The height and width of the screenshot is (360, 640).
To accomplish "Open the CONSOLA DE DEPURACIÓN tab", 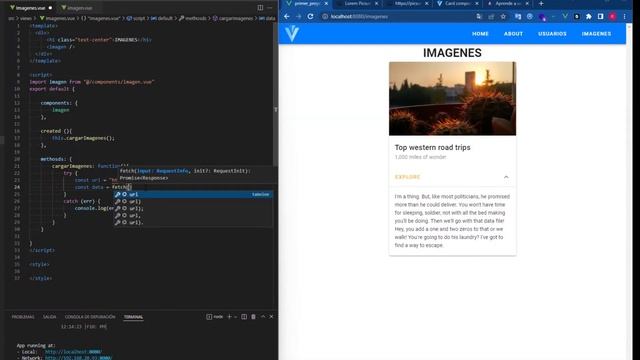I will 90,317.
